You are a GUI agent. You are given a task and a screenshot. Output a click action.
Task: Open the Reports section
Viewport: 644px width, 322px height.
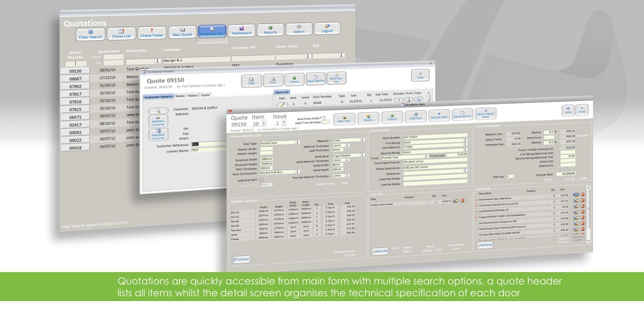coord(270,30)
